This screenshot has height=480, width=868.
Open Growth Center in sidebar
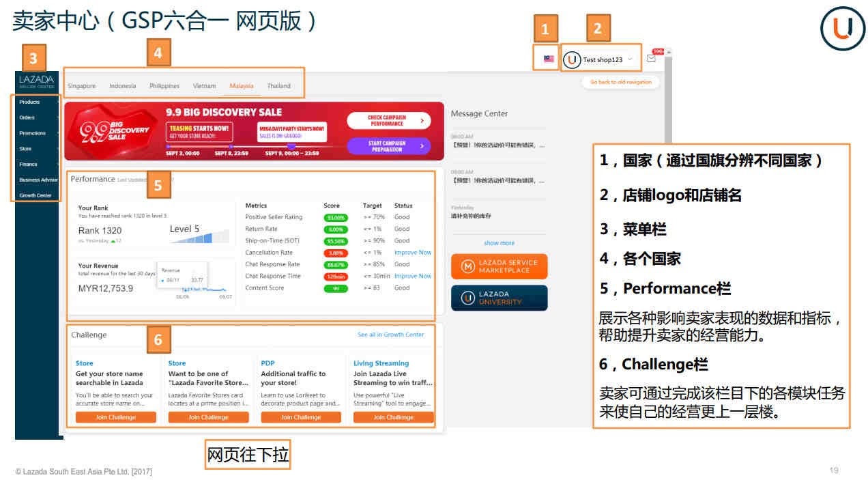tap(35, 195)
